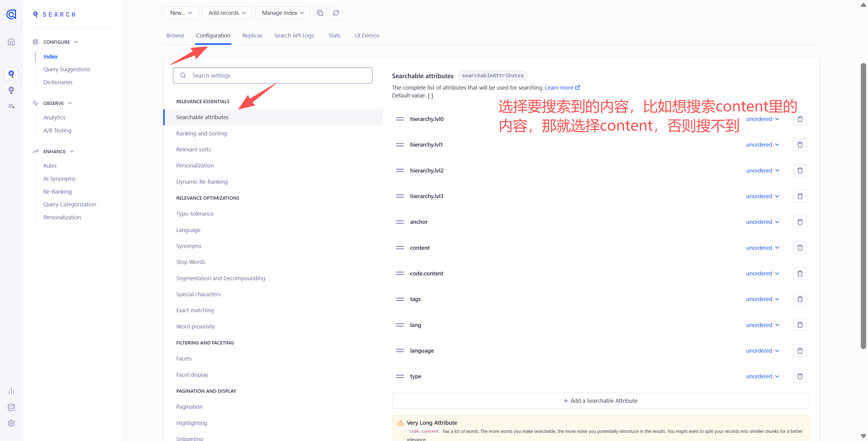
Task: Grab the drag handle for anchor attribute
Action: [x=400, y=222]
